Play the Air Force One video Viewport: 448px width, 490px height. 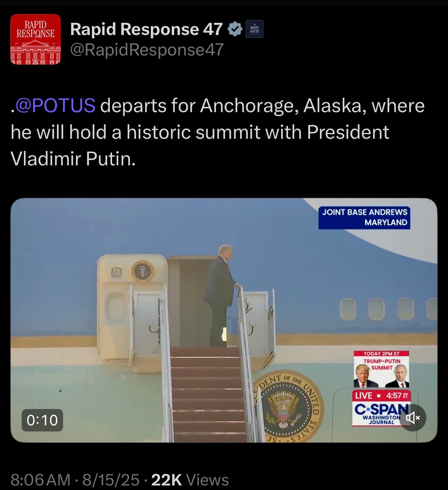(x=224, y=320)
